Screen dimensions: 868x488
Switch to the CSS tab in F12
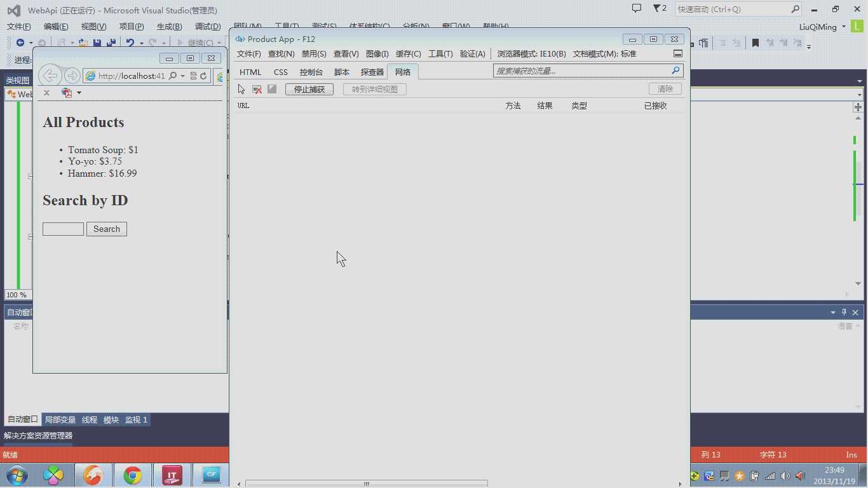281,72
